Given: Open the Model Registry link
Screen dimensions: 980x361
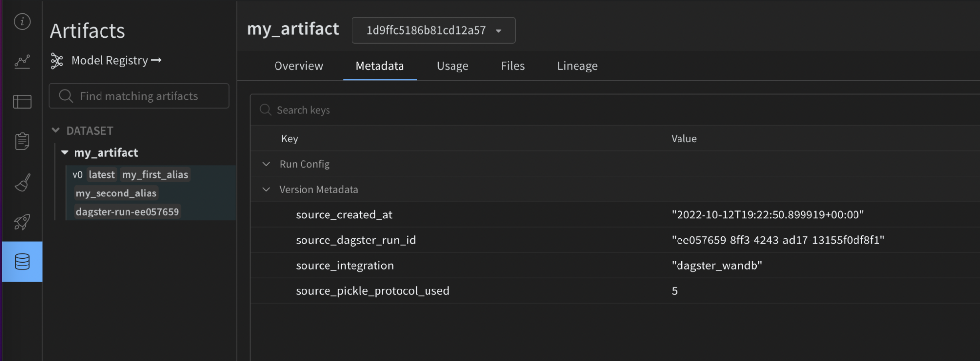Looking at the screenshot, I should (x=116, y=61).
